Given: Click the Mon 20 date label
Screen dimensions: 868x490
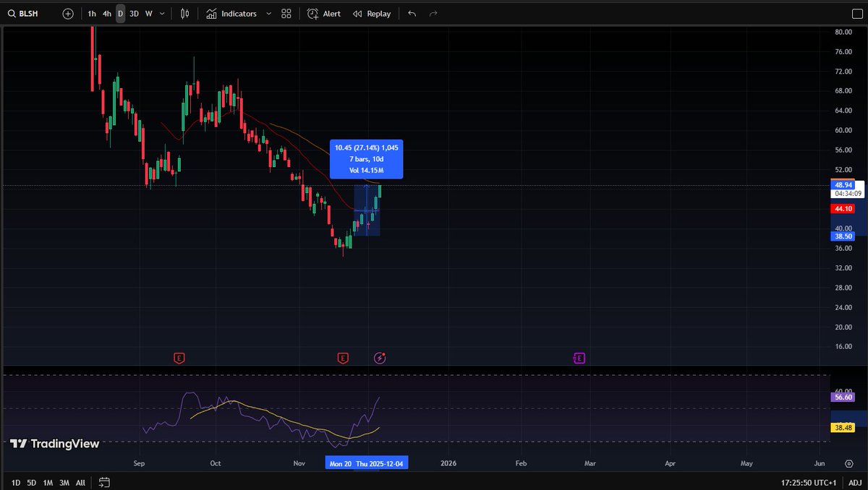Looking at the screenshot, I should point(340,463).
